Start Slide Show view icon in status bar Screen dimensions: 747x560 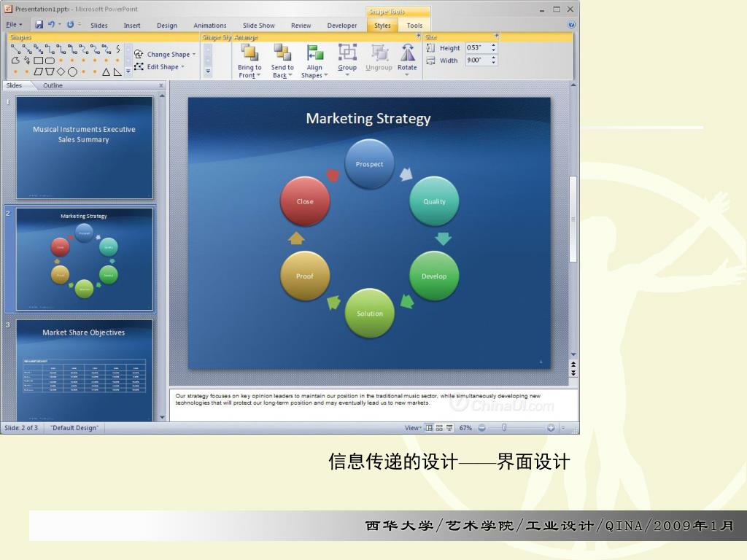click(449, 428)
